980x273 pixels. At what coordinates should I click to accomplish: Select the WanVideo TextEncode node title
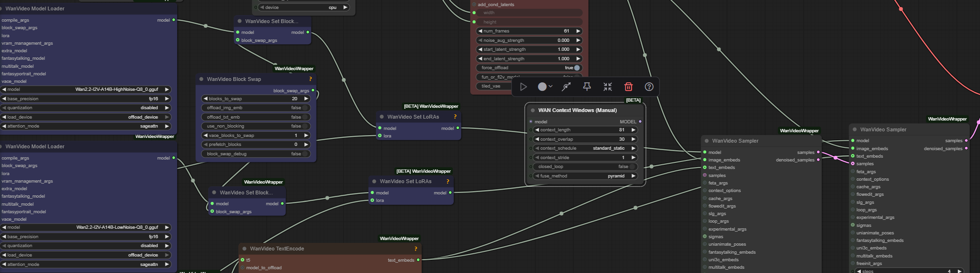(x=277, y=249)
